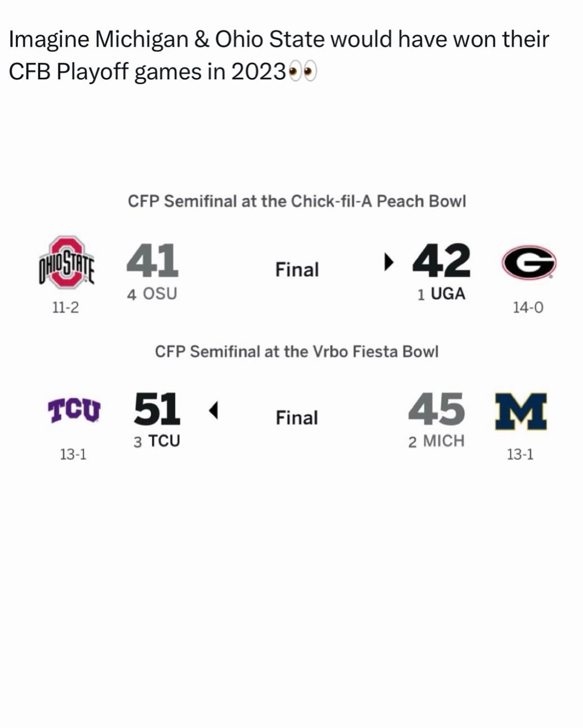
Task: Click Georgia's 14-0 record
Action: (x=528, y=308)
